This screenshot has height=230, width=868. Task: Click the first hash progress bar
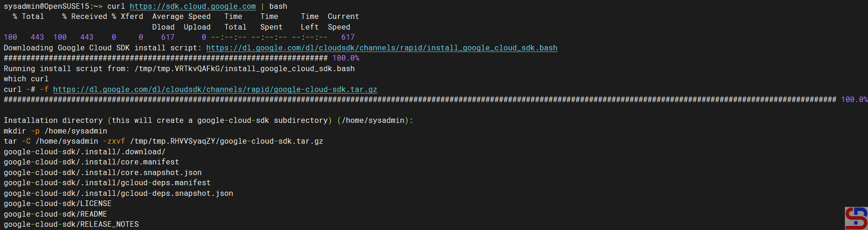tap(165, 58)
